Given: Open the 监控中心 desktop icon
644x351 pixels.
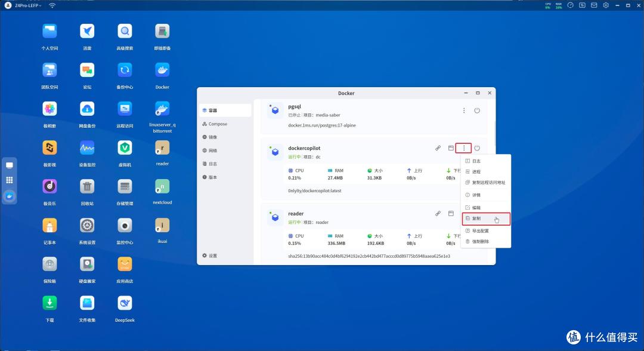Looking at the screenshot, I should (x=125, y=226).
